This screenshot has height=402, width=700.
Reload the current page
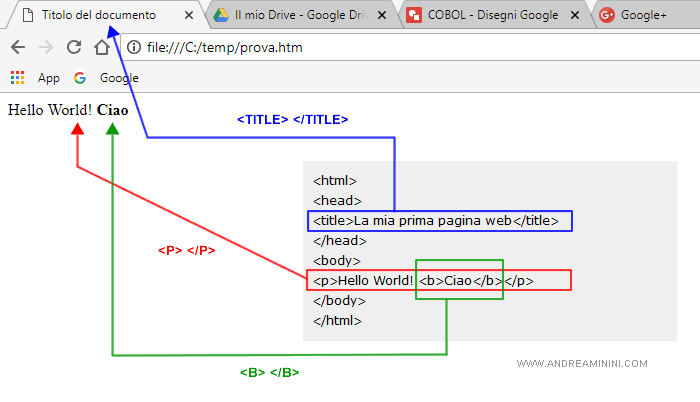coord(73,48)
